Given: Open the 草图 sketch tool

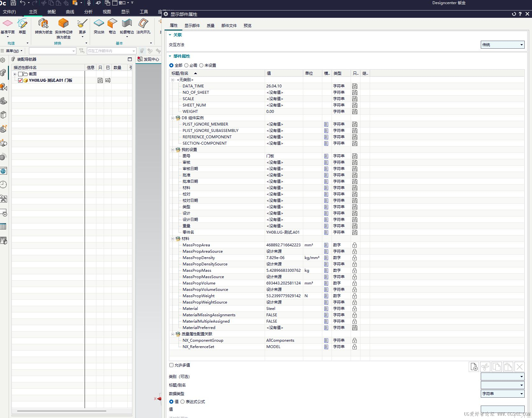Looking at the screenshot, I should [x=22, y=26].
